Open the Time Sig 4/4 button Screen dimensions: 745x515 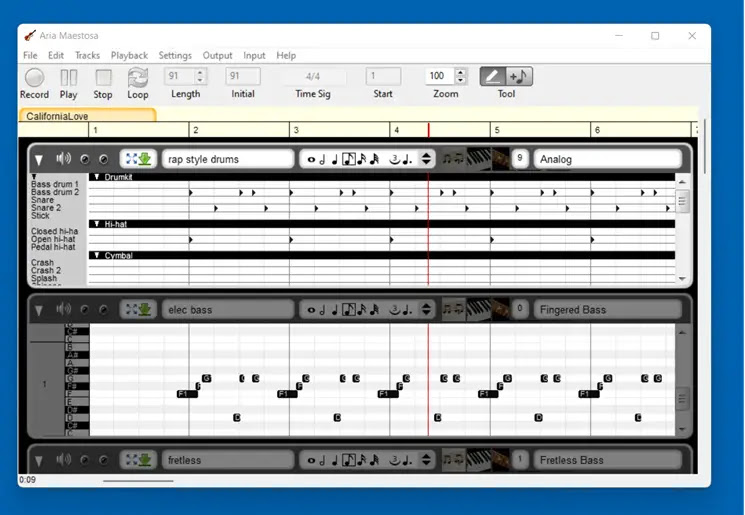(x=313, y=76)
